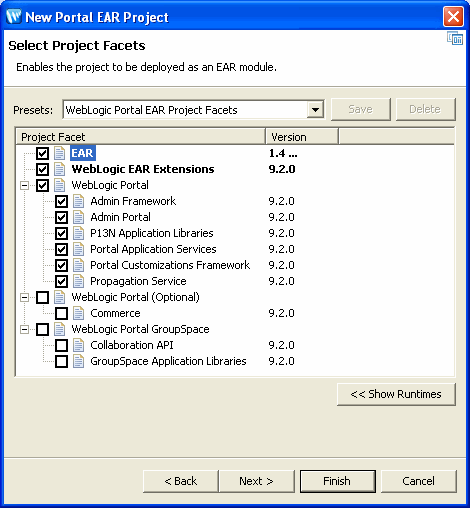Collapse the WebLogic Portal tree node

[24, 185]
